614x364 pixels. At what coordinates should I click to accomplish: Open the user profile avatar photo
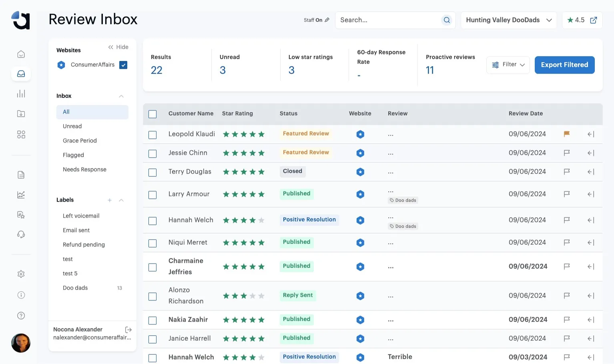pyautogui.click(x=21, y=343)
